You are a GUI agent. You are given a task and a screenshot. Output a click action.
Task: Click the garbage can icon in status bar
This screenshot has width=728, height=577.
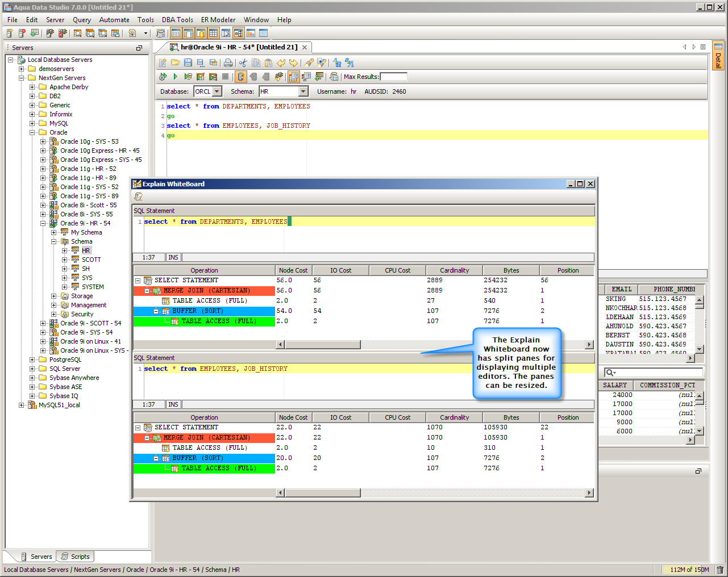click(x=720, y=570)
